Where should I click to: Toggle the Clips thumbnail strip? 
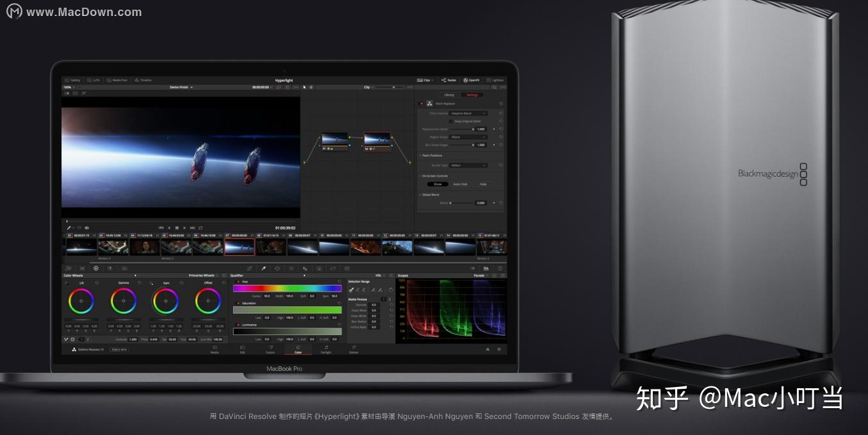[425, 80]
